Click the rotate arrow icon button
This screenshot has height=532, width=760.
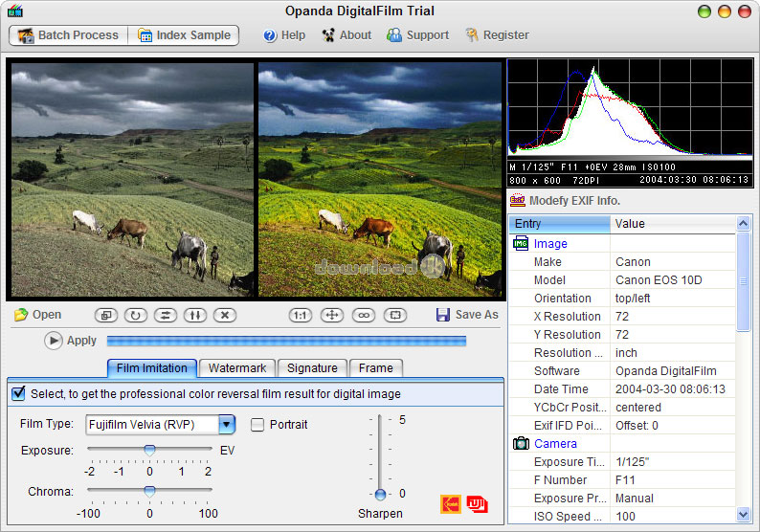click(136, 316)
